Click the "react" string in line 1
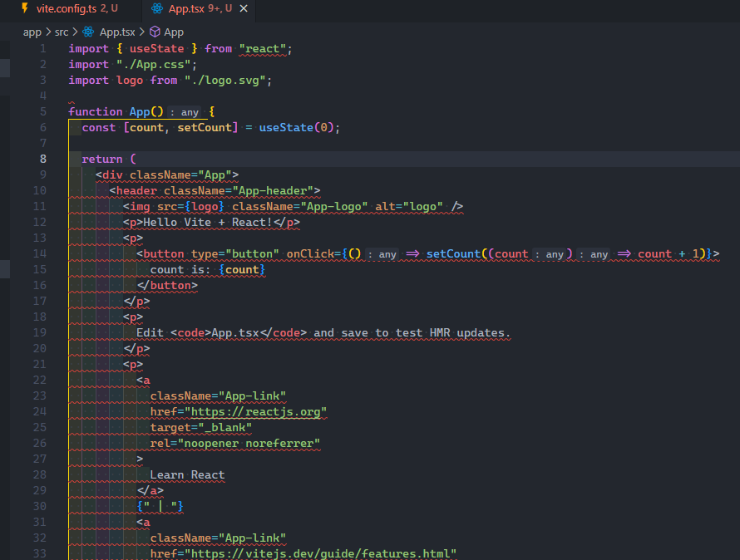The image size is (740, 560). click(263, 48)
